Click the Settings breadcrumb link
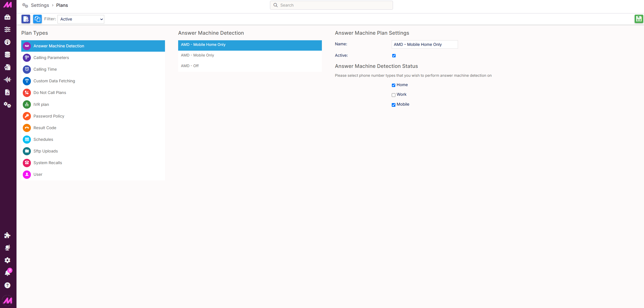644x308 pixels. [x=40, y=5]
